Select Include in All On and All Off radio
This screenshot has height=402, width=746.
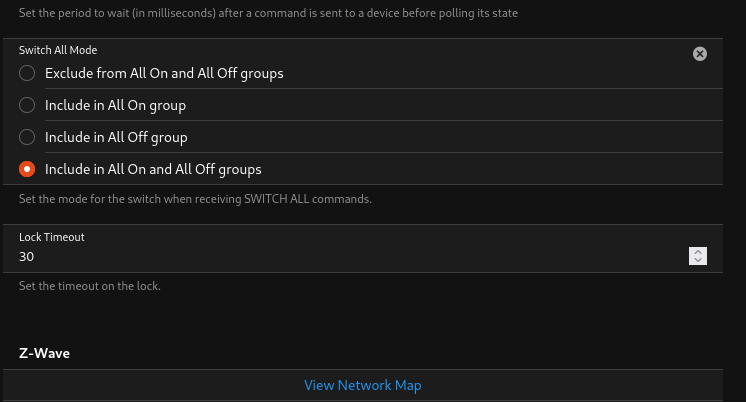point(27,169)
